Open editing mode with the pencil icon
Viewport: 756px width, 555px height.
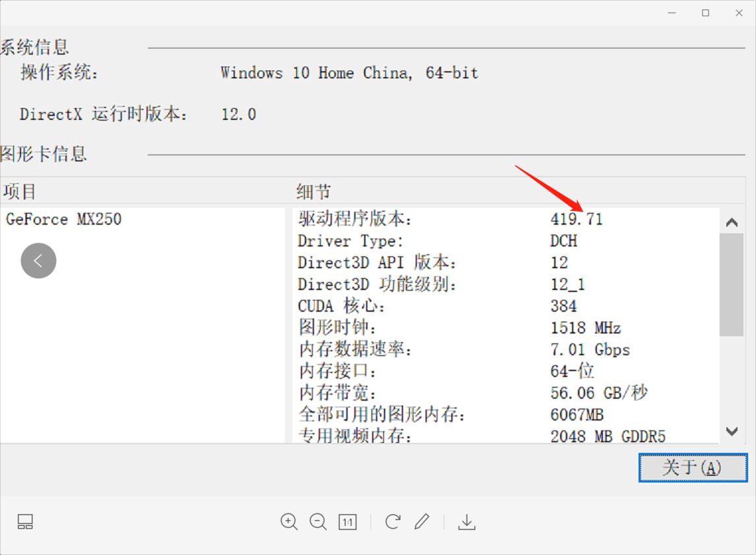(422, 521)
